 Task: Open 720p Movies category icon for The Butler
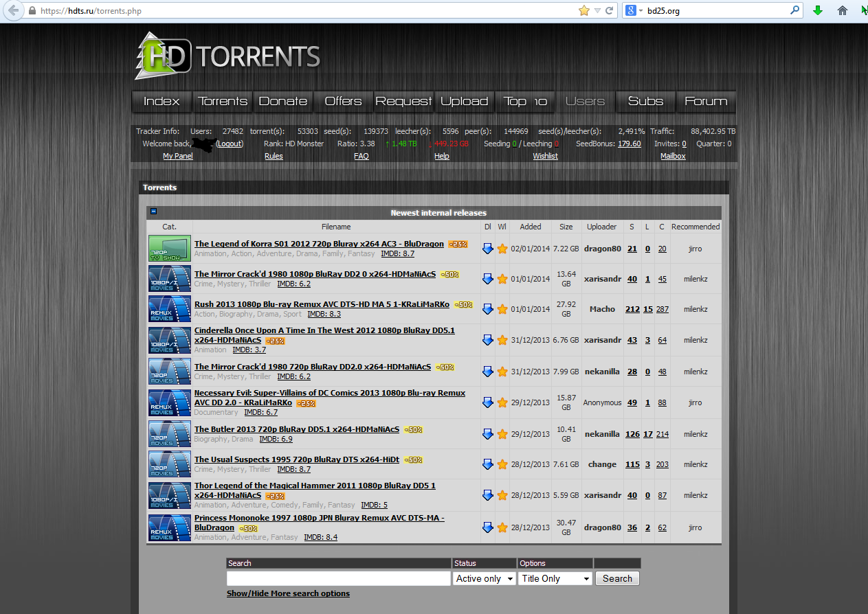pos(170,434)
